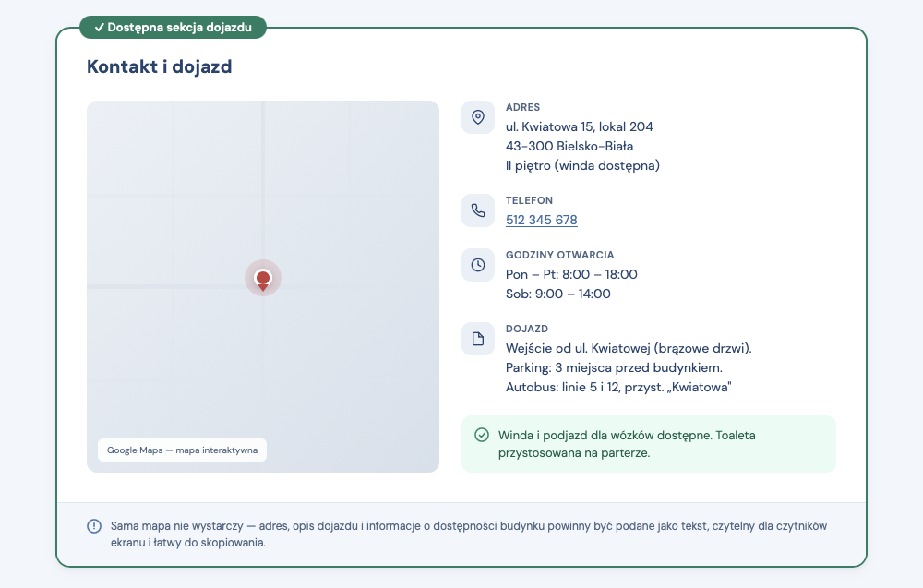
Task: Click the info icon in the bottom notice
Action: [x=92, y=525]
